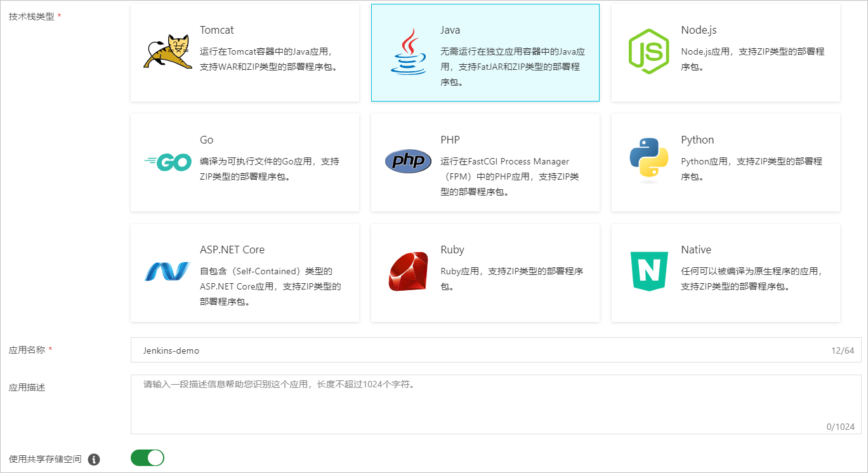Click the 应用名称 label
The height and width of the screenshot is (473, 868).
[x=27, y=349]
